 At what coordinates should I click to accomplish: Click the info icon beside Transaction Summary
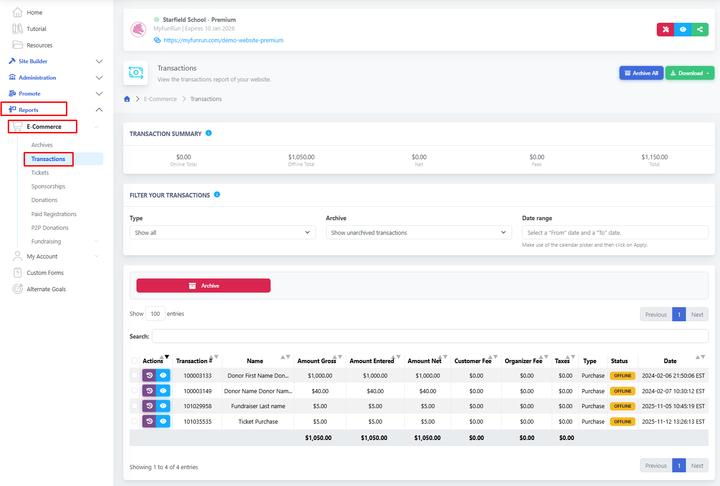[208, 132]
